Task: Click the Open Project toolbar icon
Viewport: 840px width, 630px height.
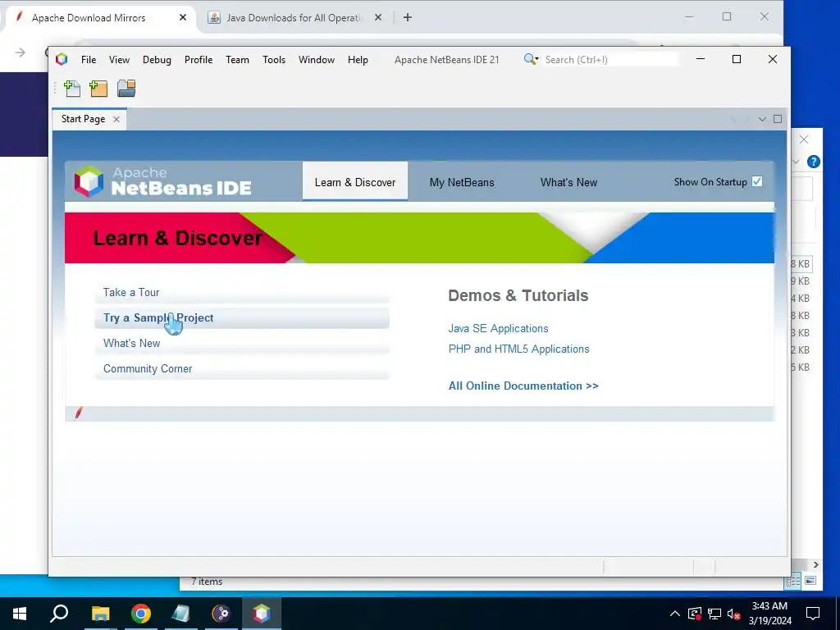Action: point(126,89)
